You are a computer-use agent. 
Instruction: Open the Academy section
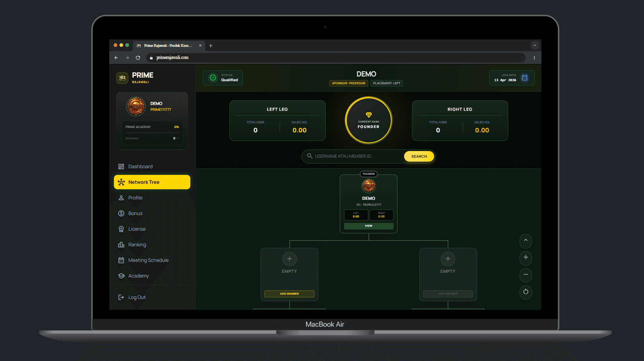tap(152, 276)
